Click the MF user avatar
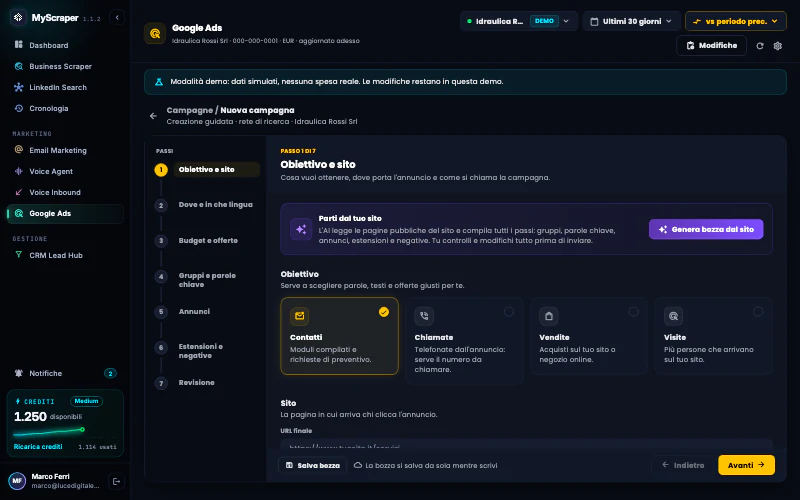This screenshot has height=500, width=800. (17, 481)
